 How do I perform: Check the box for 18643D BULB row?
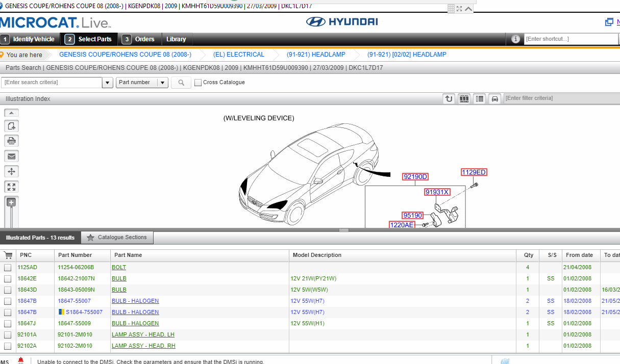pos(8,290)
